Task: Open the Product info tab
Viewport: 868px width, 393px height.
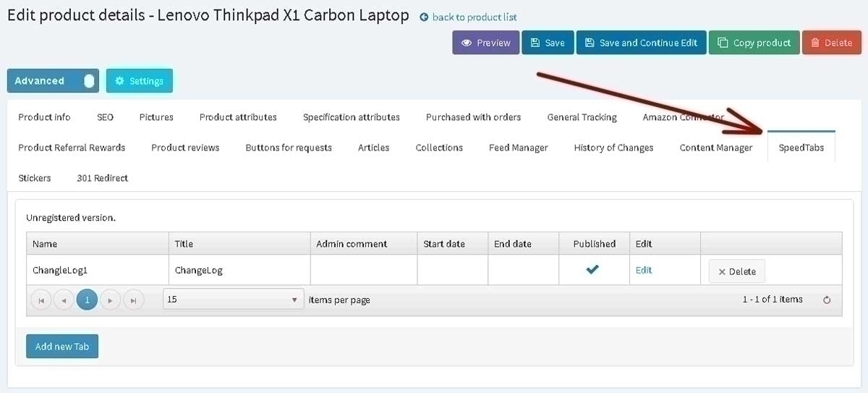Action: pyautogui.click(x=44, y=117)
